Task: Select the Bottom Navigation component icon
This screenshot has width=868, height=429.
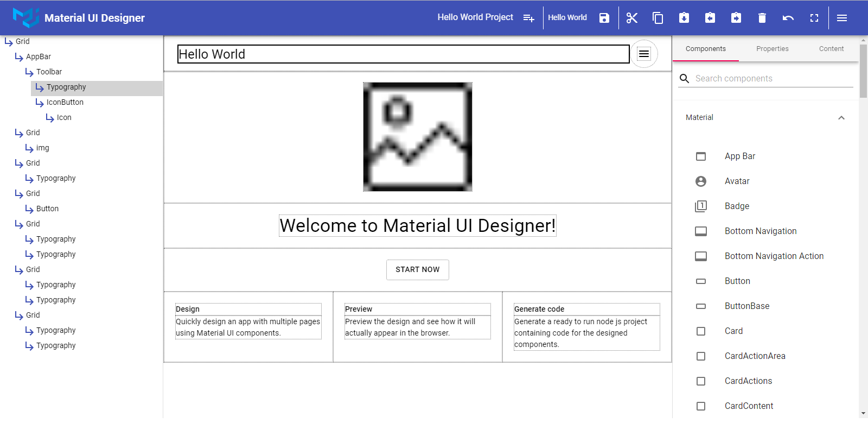Action: tap(701, 231)
